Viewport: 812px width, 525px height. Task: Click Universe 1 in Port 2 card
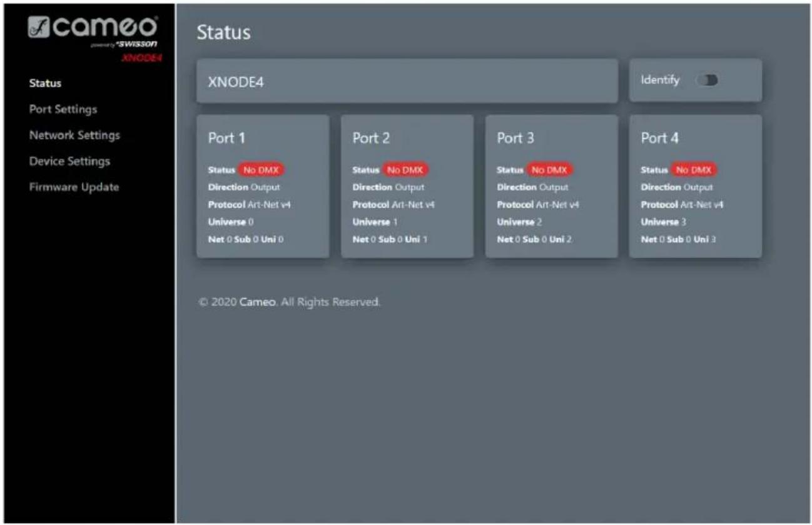(x=375, y=222)
